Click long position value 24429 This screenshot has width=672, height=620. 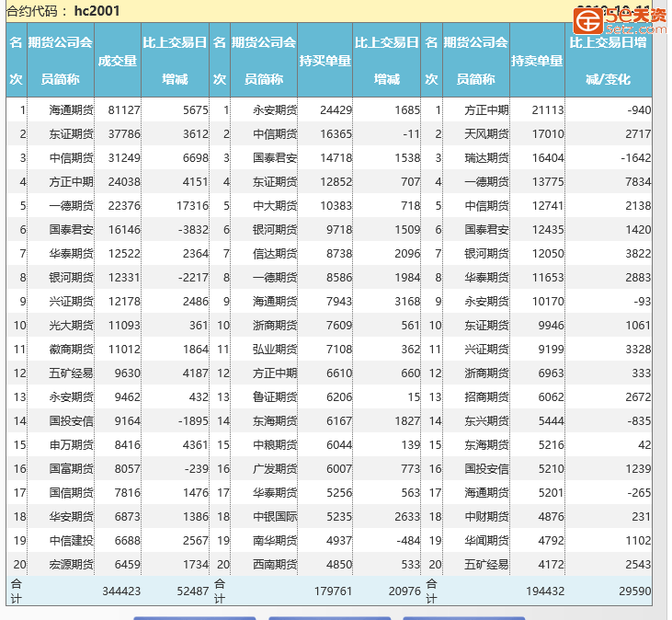click(x=336, y=110)
